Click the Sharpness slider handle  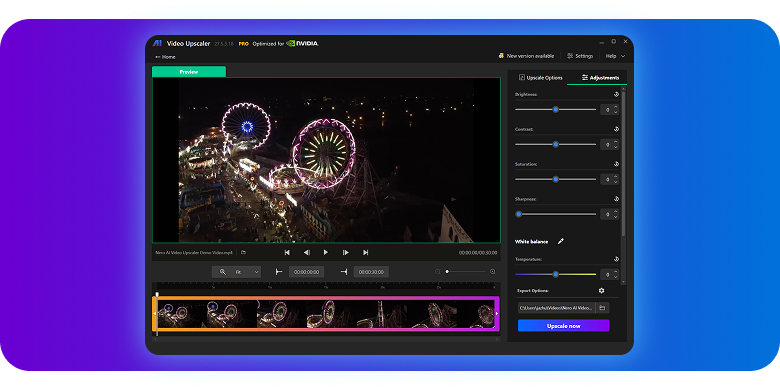(519, 214)
